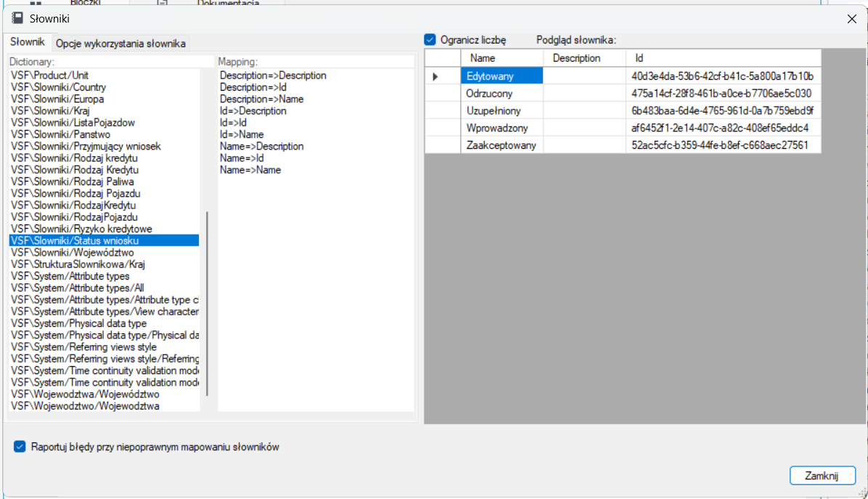Select mapping 'Name=>Description'

point(261,146)
